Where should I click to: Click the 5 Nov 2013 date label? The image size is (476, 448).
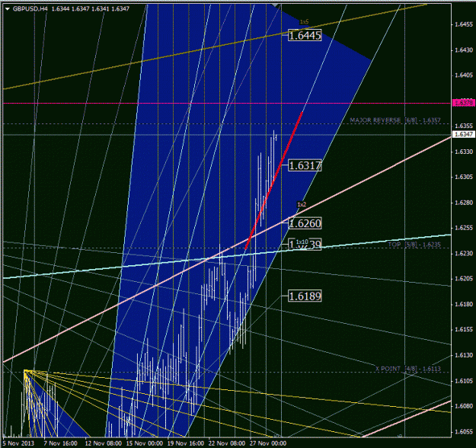tap(18, 443)
